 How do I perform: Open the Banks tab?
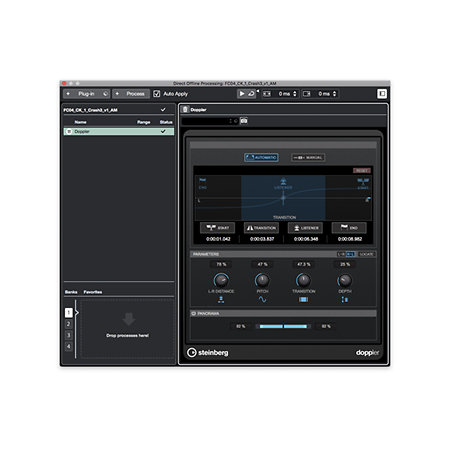point(71,292)
